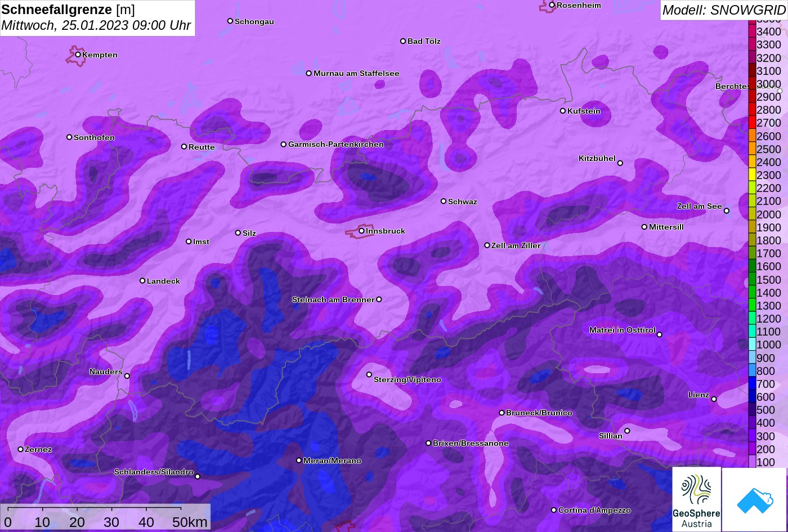This screenshot has width=788, height=532.
Task: Click the Zell am See marker
Action: pyautogui.click(x=727, y=211)
